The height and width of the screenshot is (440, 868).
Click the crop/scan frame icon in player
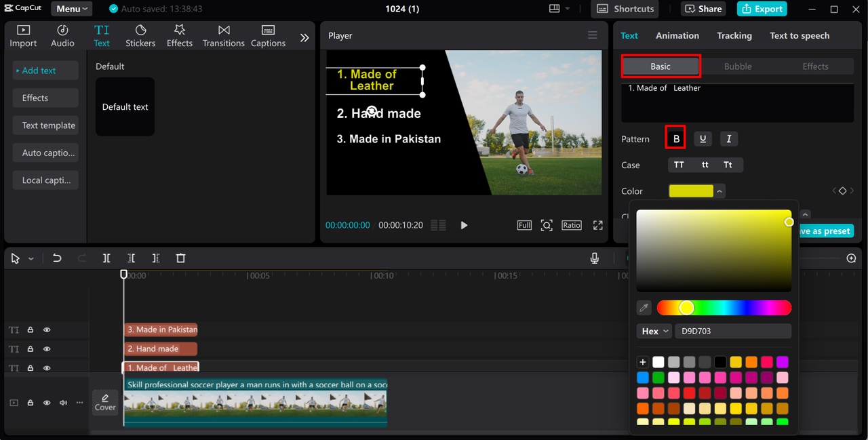pos(547,225)
